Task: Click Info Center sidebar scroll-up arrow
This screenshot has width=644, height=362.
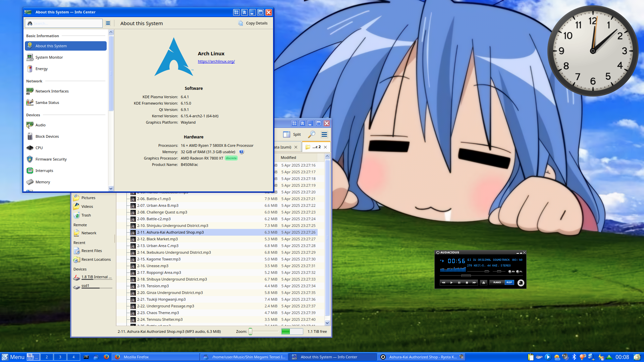Action: [111, 33]
